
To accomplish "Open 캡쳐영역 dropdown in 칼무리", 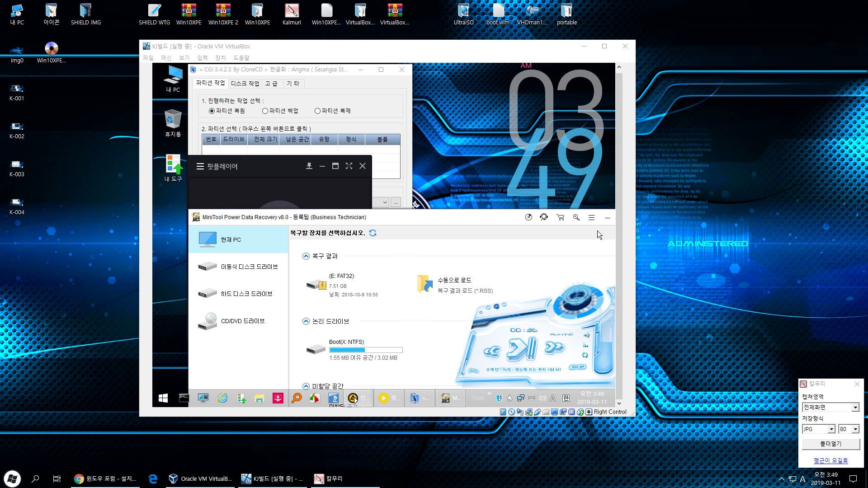I will [x=855, y=408].
